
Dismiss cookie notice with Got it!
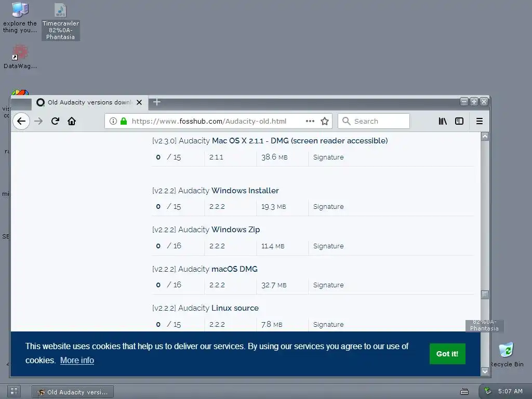[447, 354]
